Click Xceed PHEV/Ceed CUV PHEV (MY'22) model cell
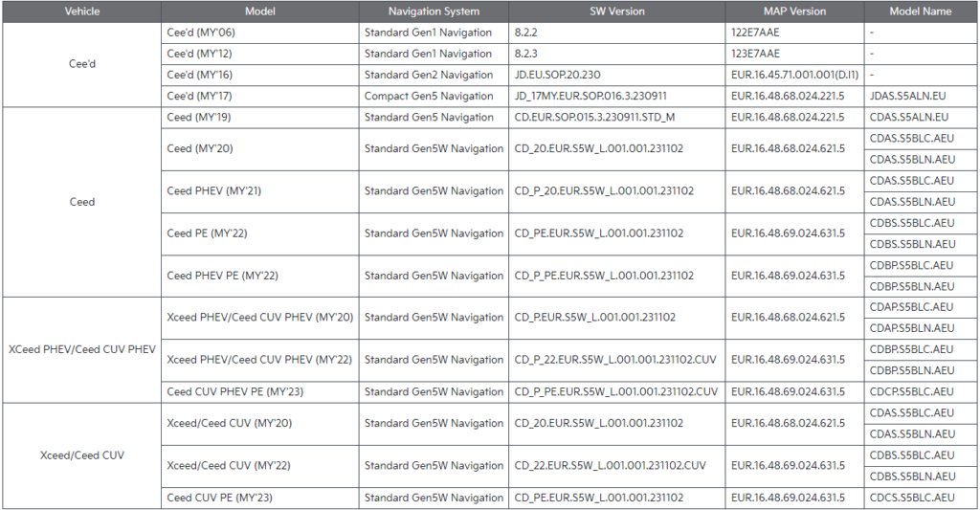Screen dimensions: 980x510 point(260,360)
